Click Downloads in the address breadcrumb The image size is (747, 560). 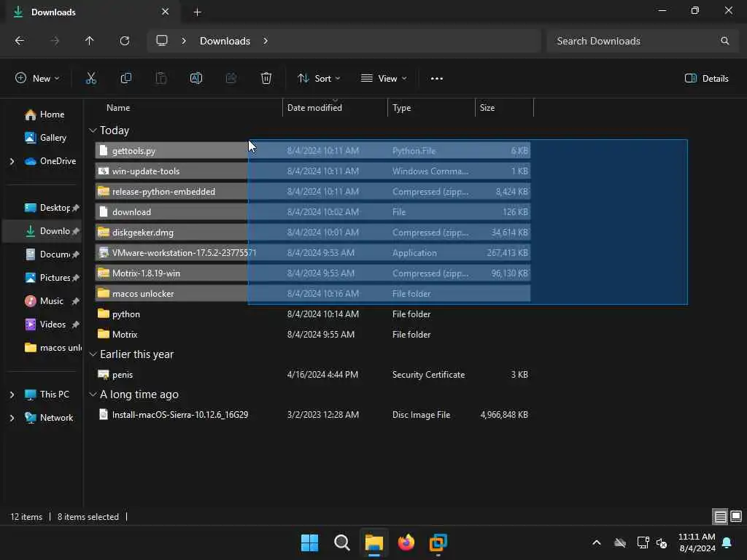pos(225,41)
